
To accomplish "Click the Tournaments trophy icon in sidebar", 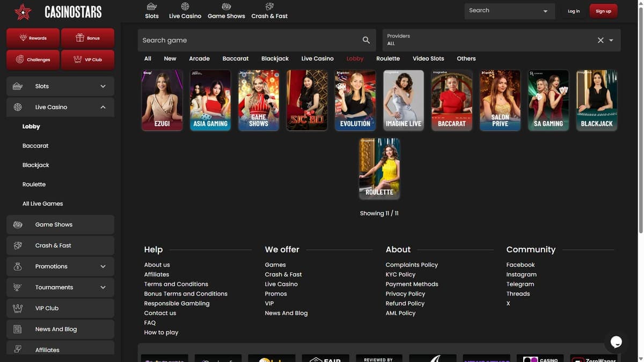I will [x=18, y=287].
